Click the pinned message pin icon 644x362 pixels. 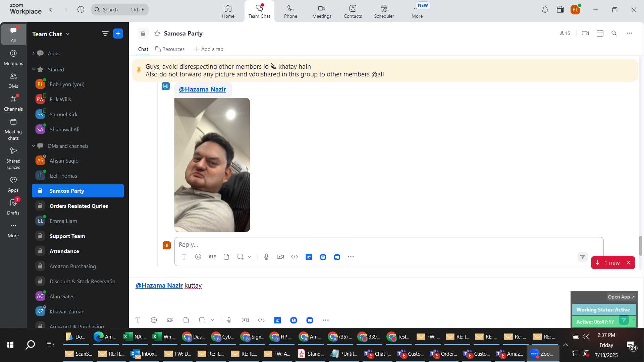(139, 70)
